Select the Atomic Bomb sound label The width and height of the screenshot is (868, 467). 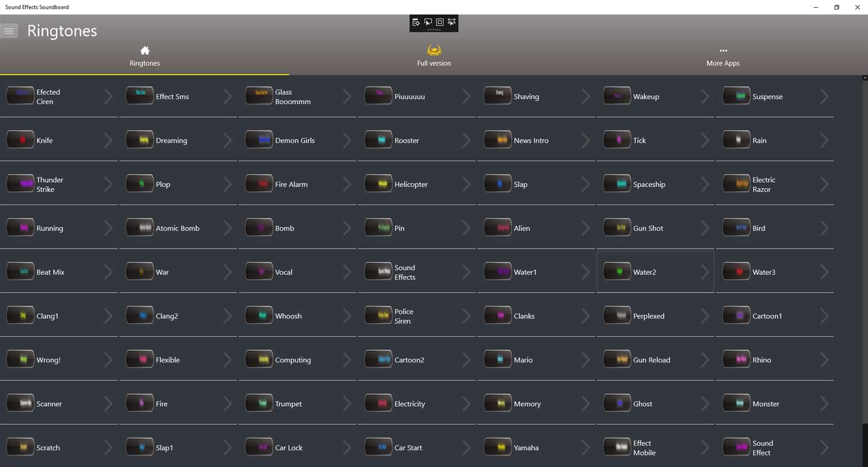pos(178,228)
